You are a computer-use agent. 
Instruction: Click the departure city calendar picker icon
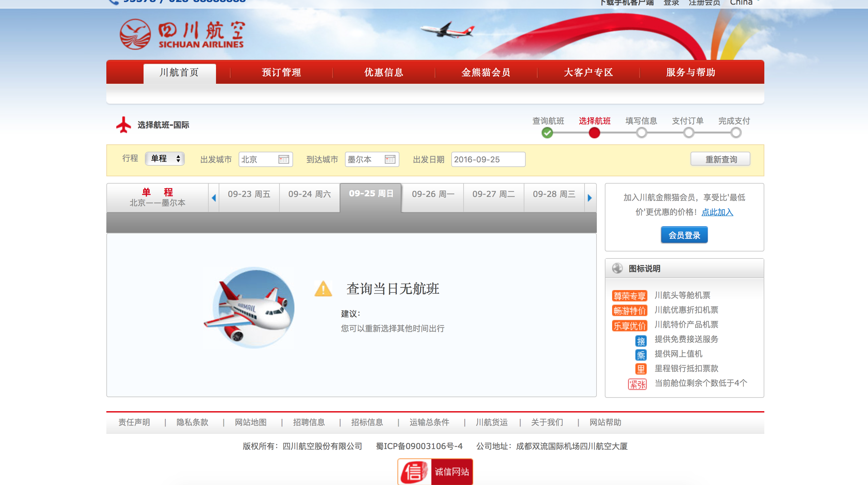[x=283, y=159]
